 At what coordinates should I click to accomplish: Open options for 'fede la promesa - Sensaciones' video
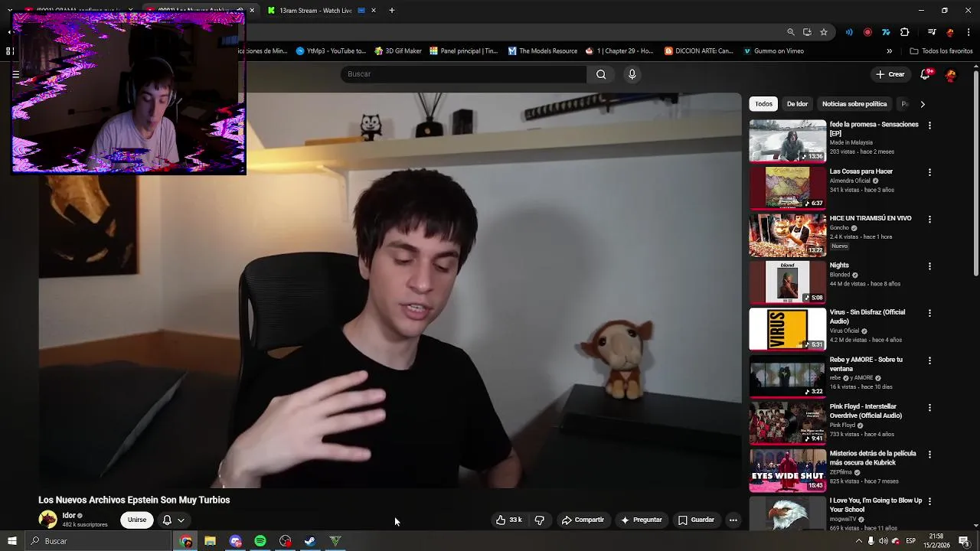929,126
